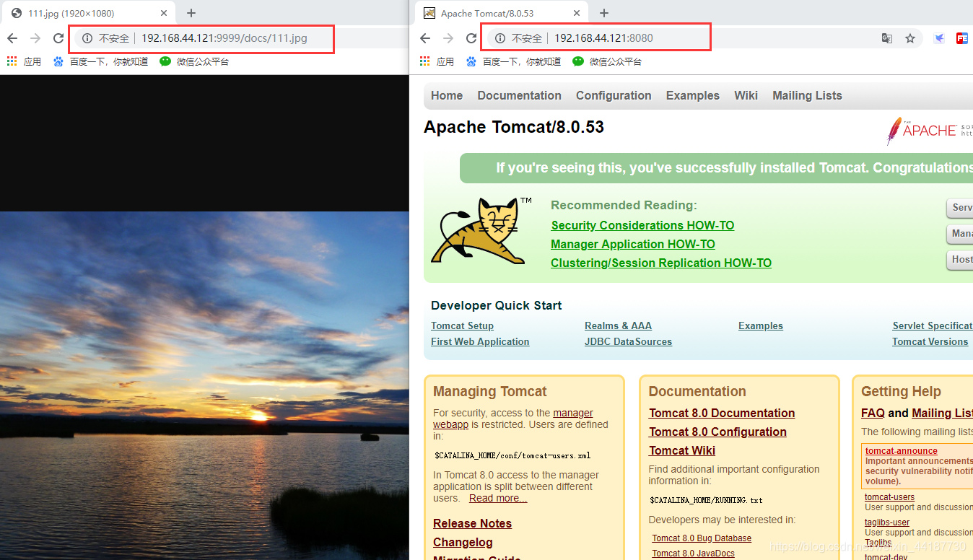Click the red extension icon in toolbar
The image size is (973, 560).
click(962, 38)
